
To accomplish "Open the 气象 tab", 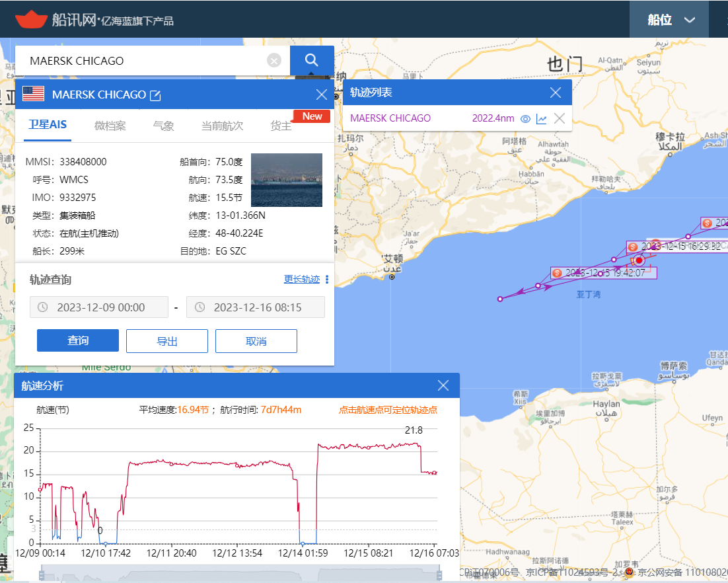I will pyautogui.click(x=163, y=126).
